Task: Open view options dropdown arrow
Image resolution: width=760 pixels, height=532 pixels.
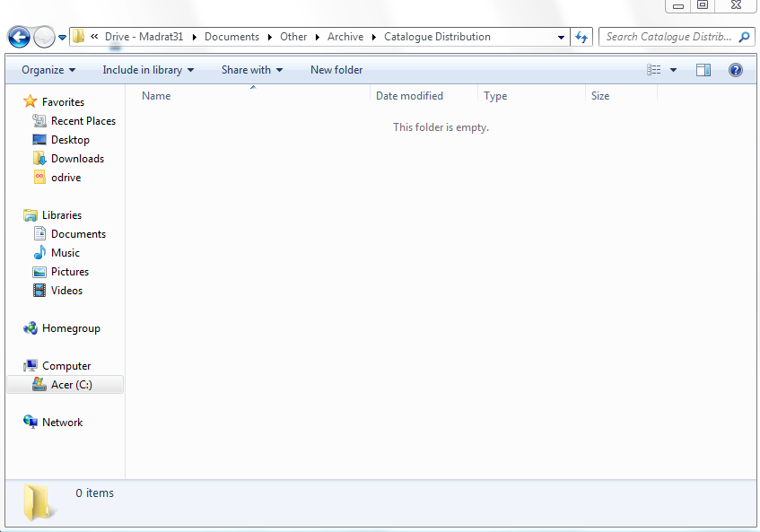Action: [x=673, y=70]
